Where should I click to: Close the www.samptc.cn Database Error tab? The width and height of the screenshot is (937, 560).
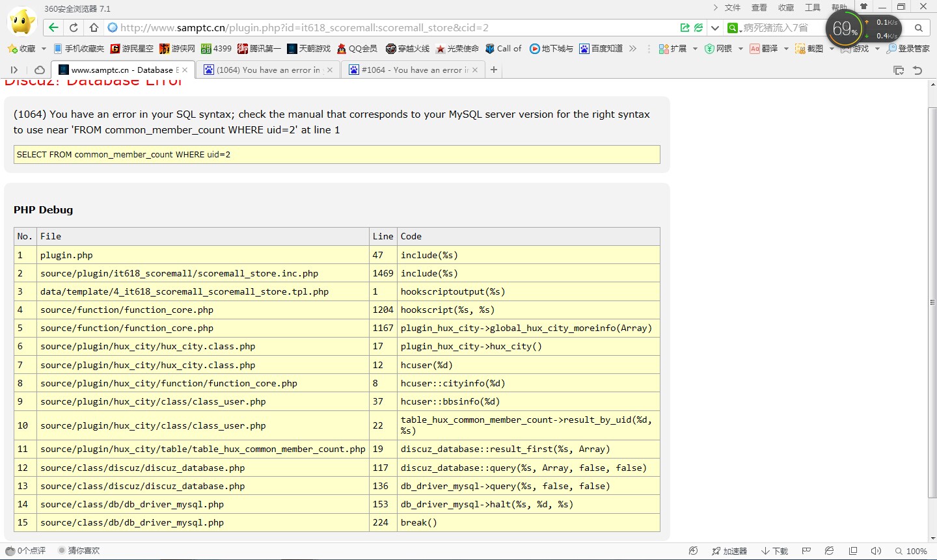[185, 70]
